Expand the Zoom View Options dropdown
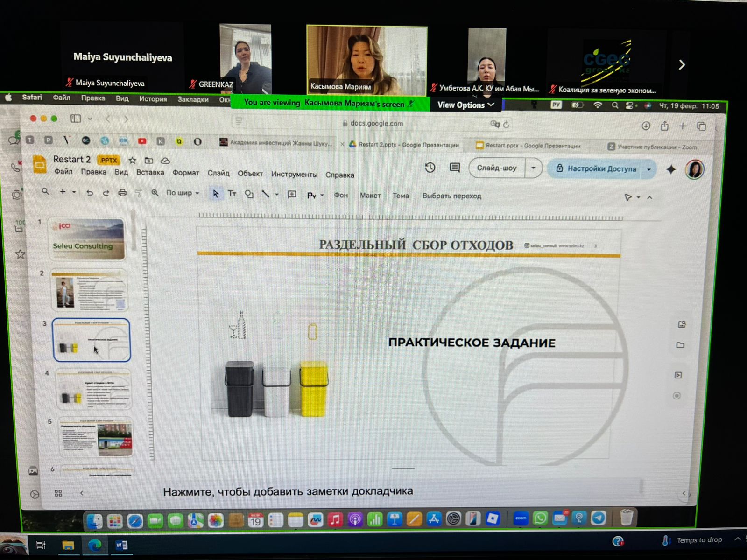747x560 pixels. (465, 105)
